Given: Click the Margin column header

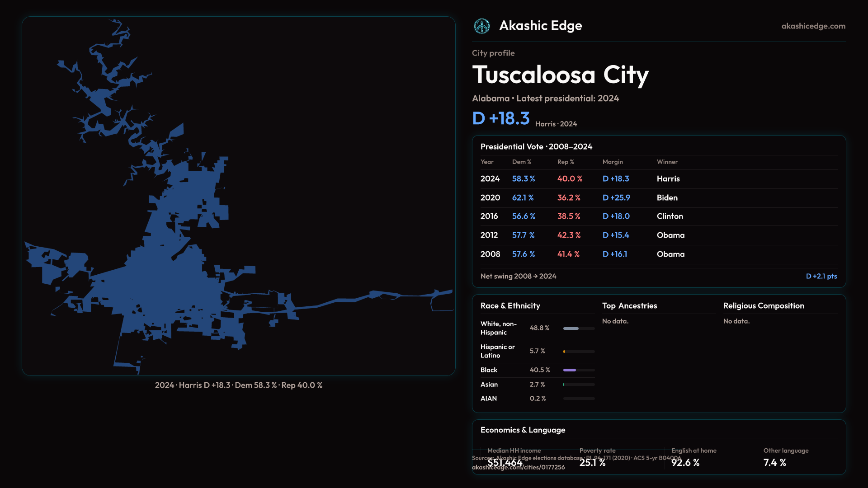Looking at the screenshot, I should click(613, 162).
